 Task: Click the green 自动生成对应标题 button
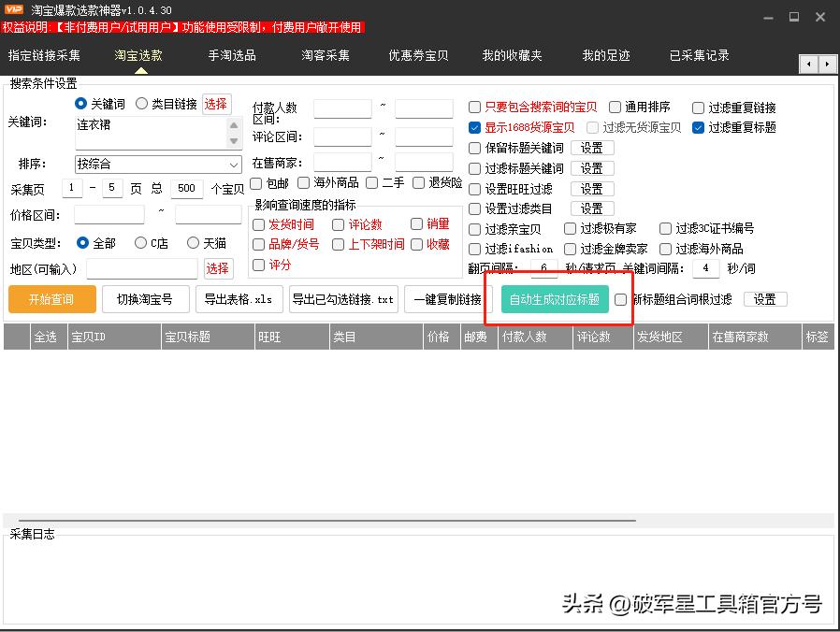tap(554, 299)
